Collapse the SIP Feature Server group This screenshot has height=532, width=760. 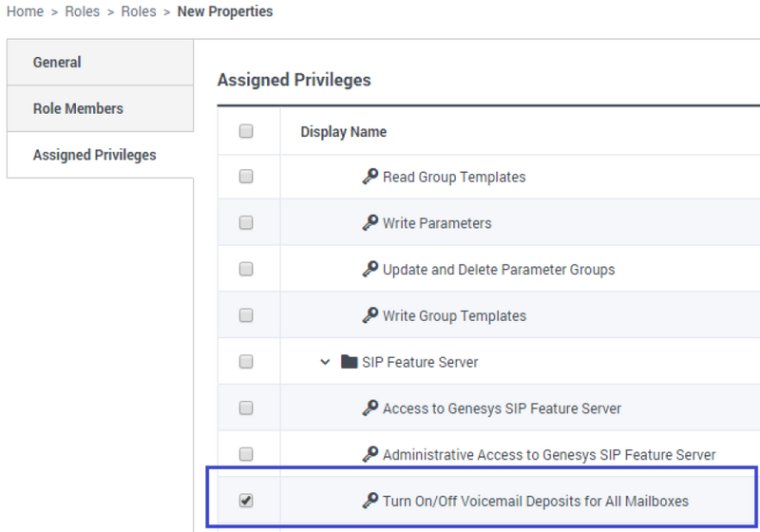click(326, 362)
